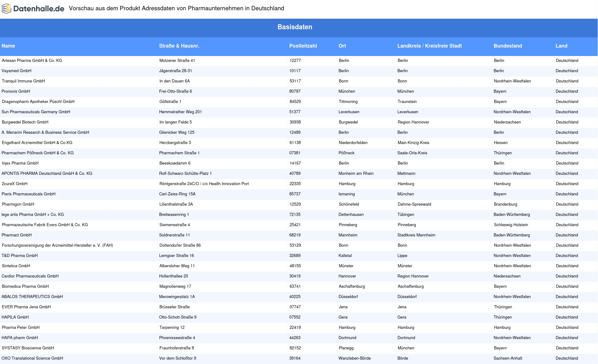The image size is (598, 364).
Task: Click Forschungsvereinigung der Arzneimittel-Hersteller e. V. (FAH)
Action: coord(58,245)
